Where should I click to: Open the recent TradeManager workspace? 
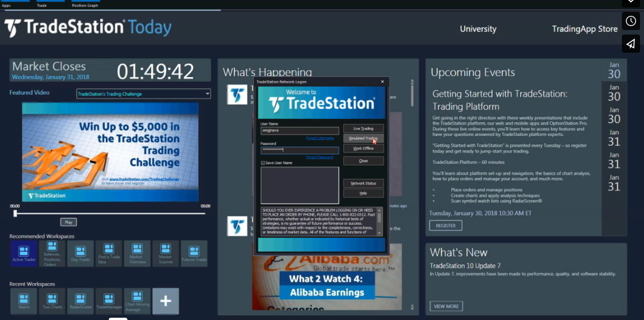coord(109,301)
